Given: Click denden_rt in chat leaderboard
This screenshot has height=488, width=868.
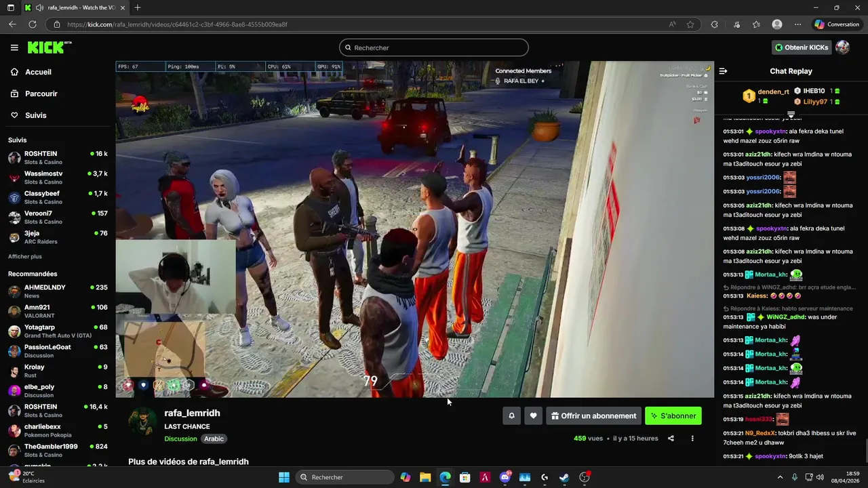Looking at the screenshot, I should point(774,91).
